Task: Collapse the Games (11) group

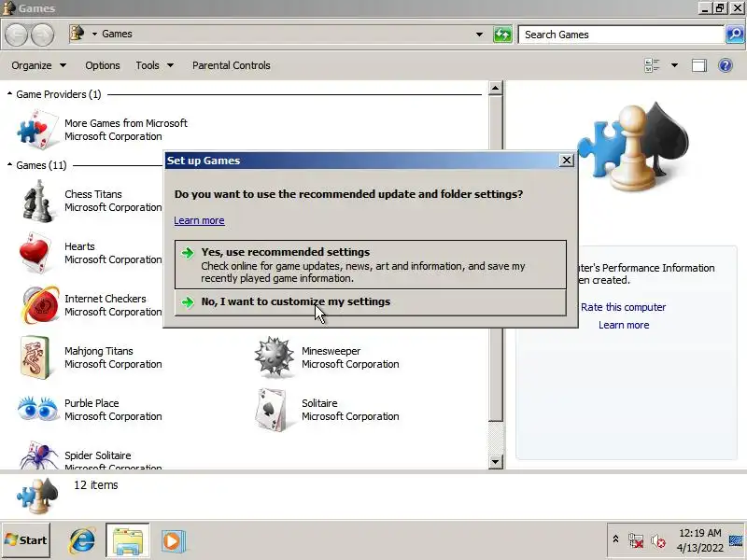Action: (9, 165)
